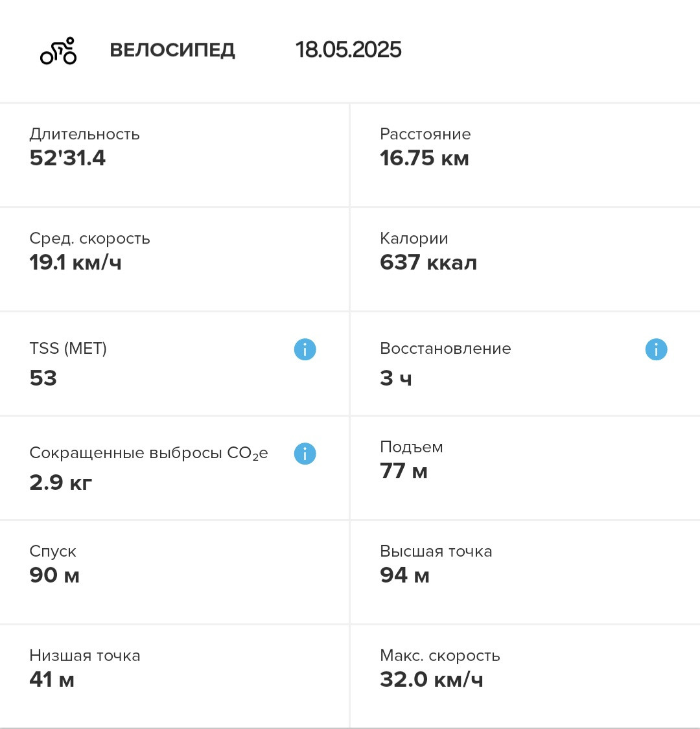Image resolution: width=700 pixels, height=729 pixels.
Task: Click the Расстояние label text
Action: tap(425, 134)
